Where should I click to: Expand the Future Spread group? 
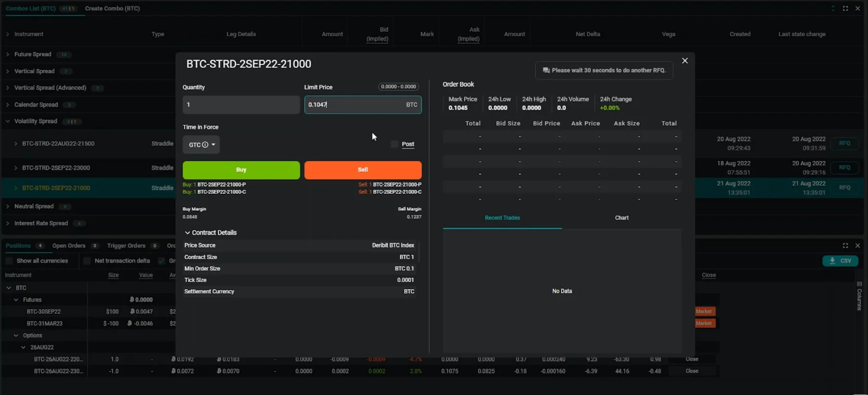point(8,54)
